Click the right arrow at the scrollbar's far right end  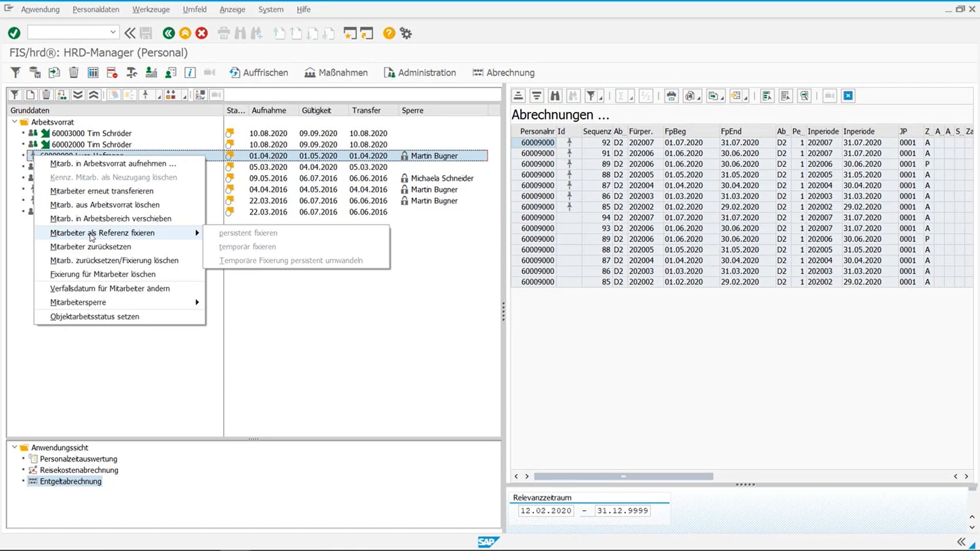pyautogui.click(x=966, y=476)
